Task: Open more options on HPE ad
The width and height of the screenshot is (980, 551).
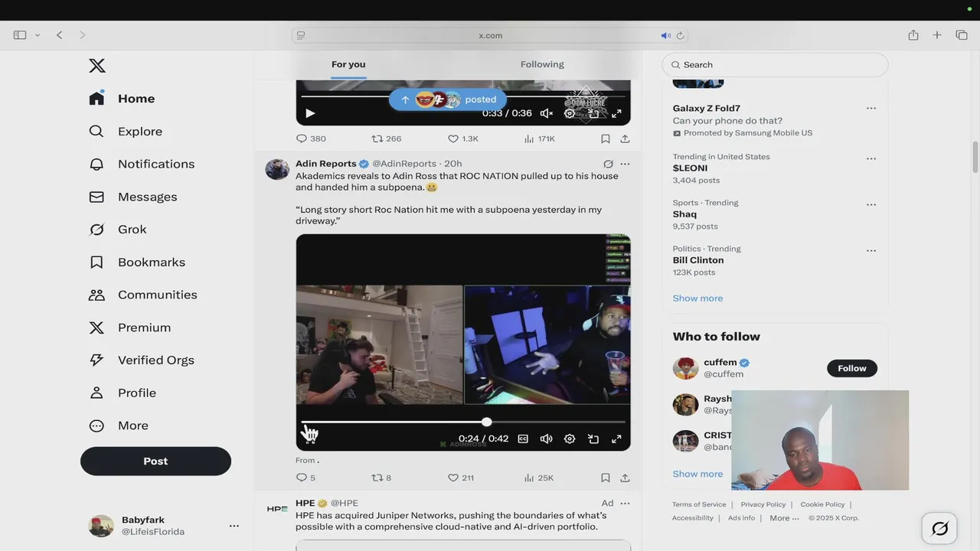Action: 625,503
